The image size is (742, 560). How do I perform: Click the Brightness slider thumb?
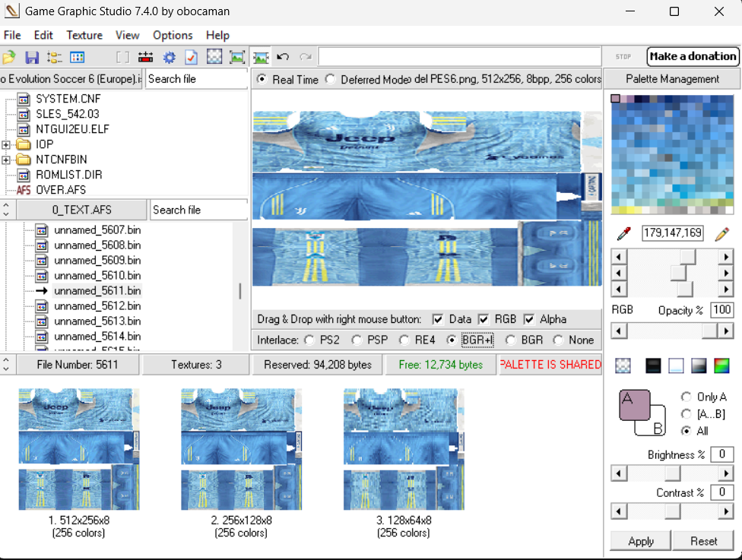tap(672, 473)
